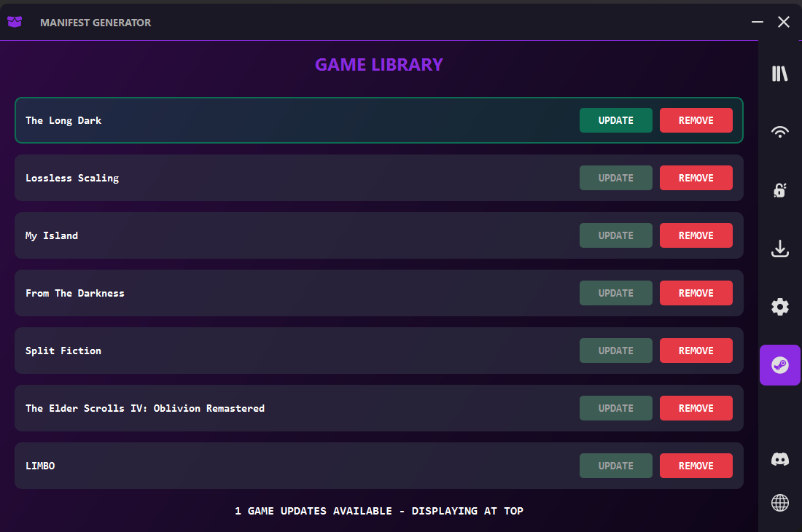Viewport: 802px width, 532px height.
Task: Close the Manifest Generator window
Action: (x=783, y=22)
